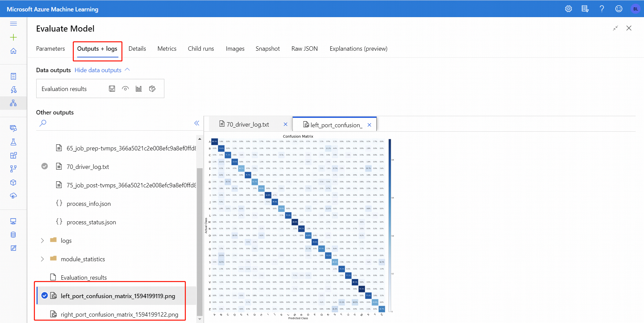Viewport: 644px width, 323px height.
Task: Open the Models cube icon in sidebar
Action: pos(13,182)
